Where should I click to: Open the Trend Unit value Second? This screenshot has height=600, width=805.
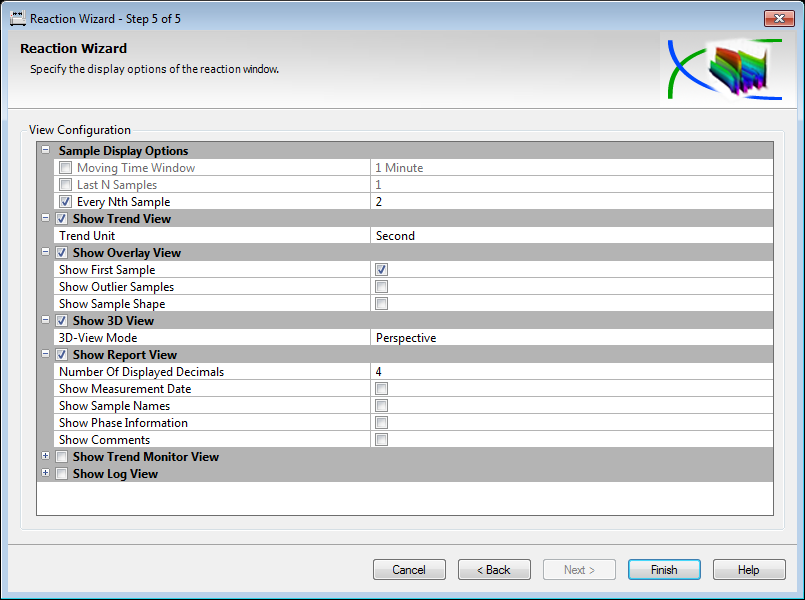click(x=570, y=236)
